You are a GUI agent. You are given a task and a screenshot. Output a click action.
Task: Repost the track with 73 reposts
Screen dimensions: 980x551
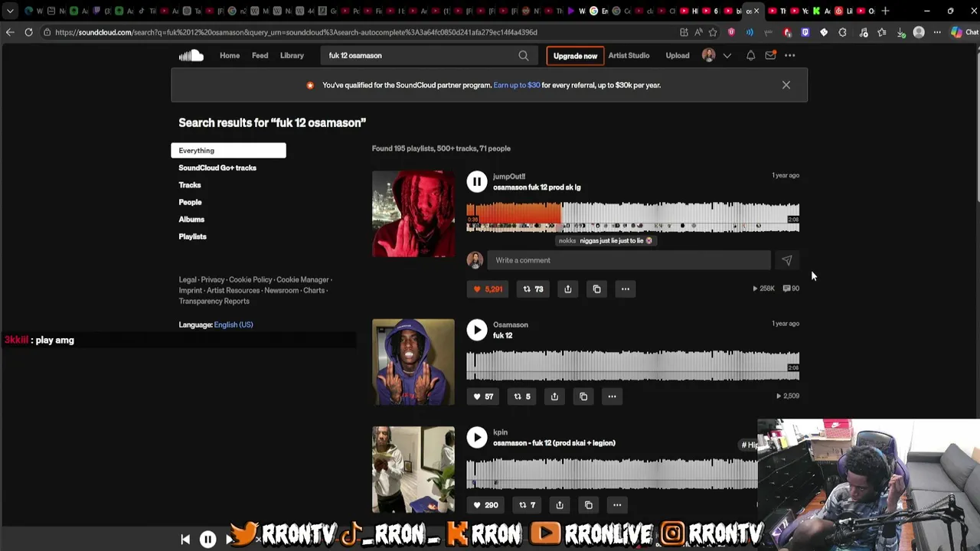(x=533, y=289)
